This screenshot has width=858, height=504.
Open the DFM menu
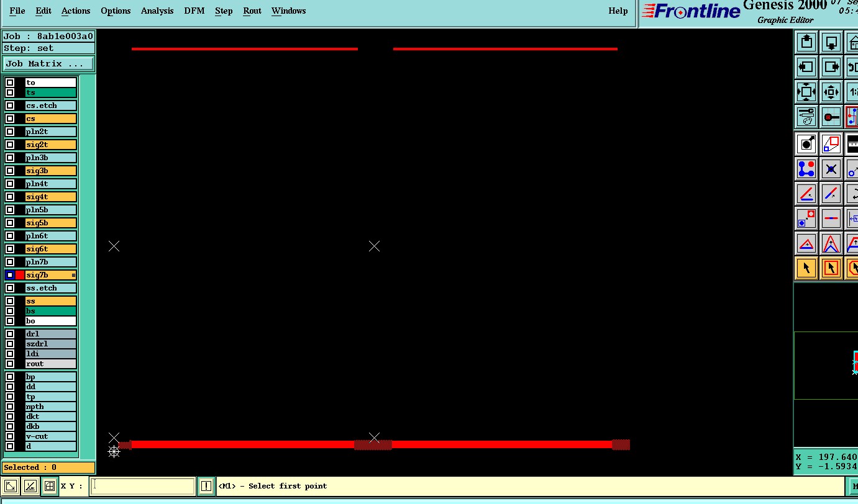point(194,11)
